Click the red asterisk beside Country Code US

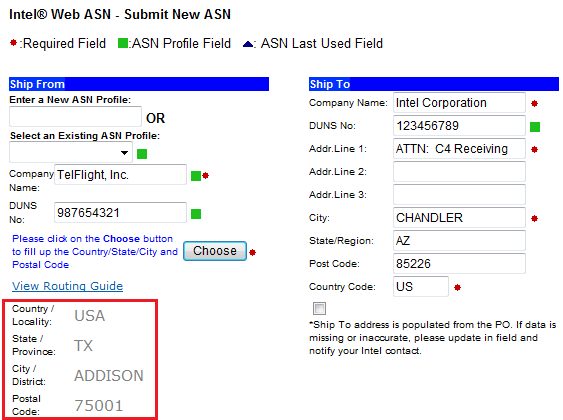457,287
